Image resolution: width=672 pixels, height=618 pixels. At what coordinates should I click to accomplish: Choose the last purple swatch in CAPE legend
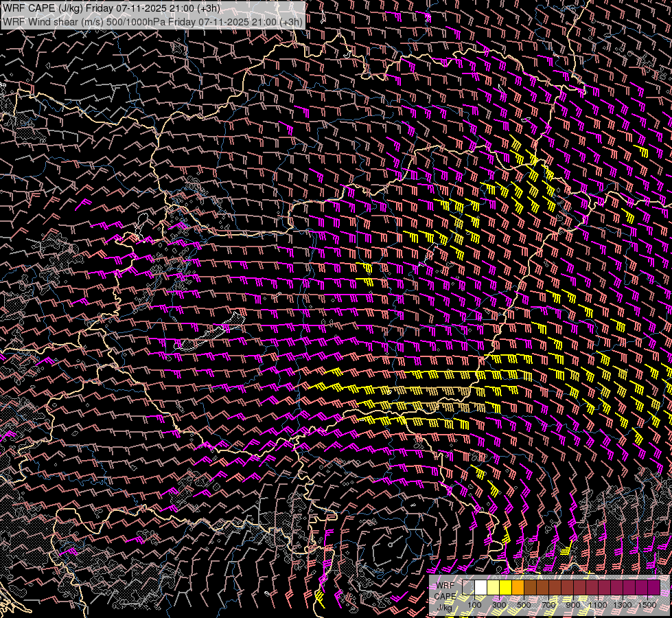tap(653, 587)
